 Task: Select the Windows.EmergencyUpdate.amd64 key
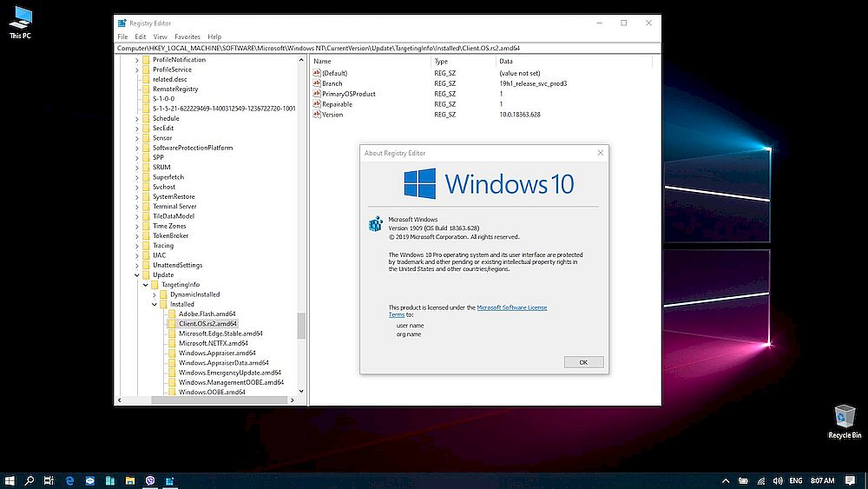[x=230, y=372]
